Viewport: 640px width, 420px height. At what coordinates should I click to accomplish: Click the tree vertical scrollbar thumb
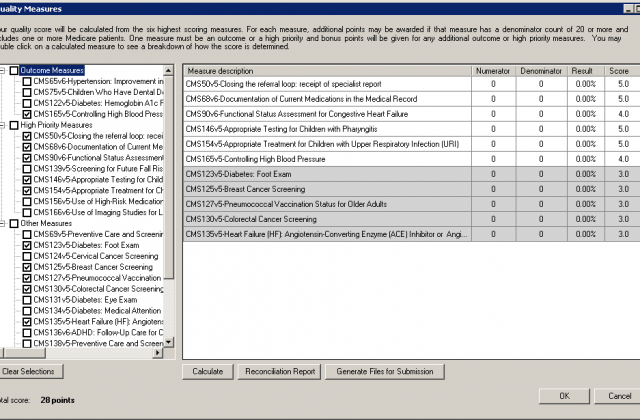[x=169, y=178]
